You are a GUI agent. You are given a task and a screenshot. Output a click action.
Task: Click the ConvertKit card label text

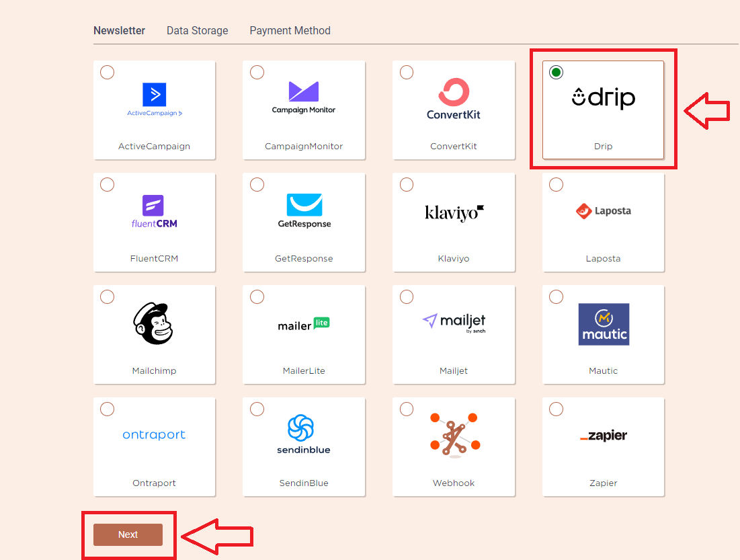pos(454,147)
